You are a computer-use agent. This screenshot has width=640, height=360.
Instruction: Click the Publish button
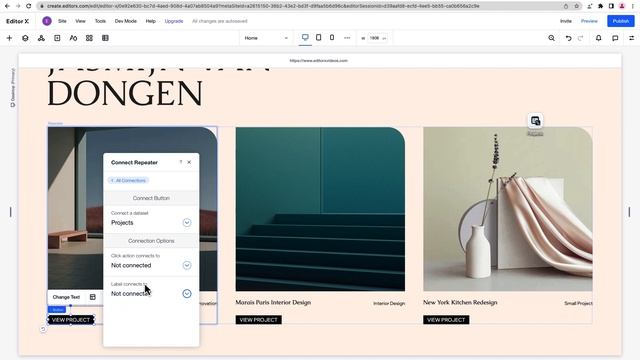point(620,21)
